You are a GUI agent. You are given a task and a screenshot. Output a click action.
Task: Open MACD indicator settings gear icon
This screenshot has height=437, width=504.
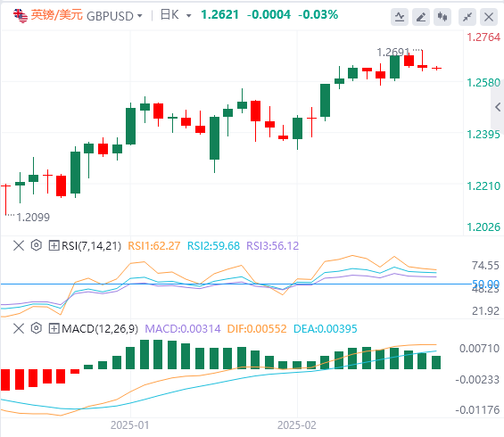coord(37,328)
